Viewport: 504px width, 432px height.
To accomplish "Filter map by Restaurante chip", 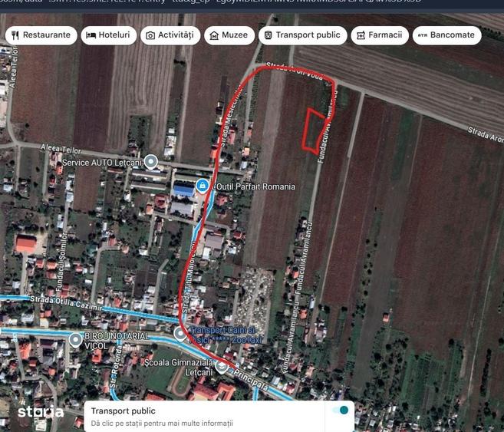I will (x=41, y=35).
